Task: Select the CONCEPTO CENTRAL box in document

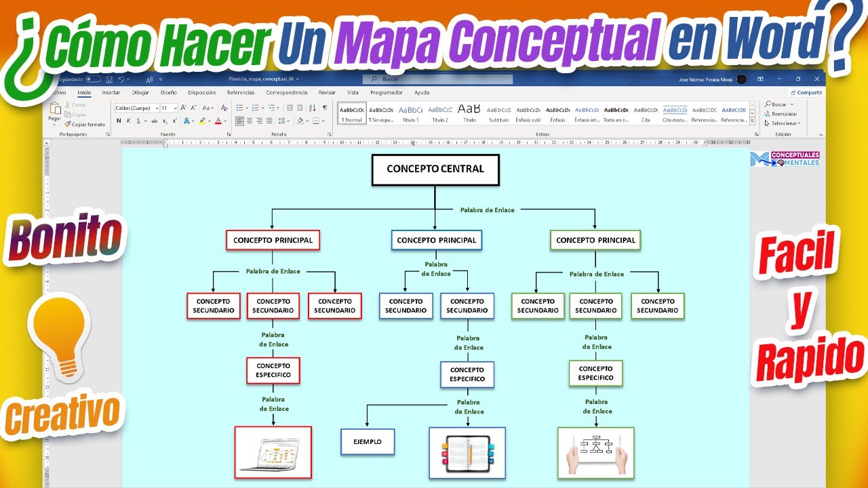Action: pos(435,169)
